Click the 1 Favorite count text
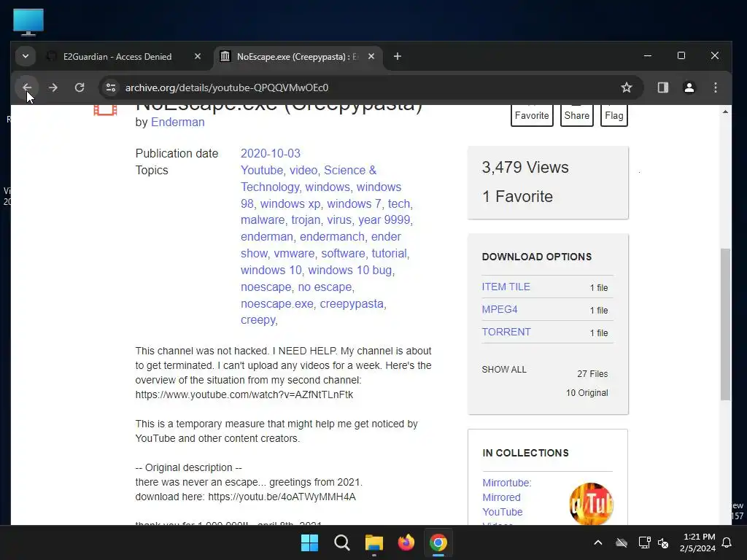The width and height of the screenshot is (747, 560). tap(517, 196)
